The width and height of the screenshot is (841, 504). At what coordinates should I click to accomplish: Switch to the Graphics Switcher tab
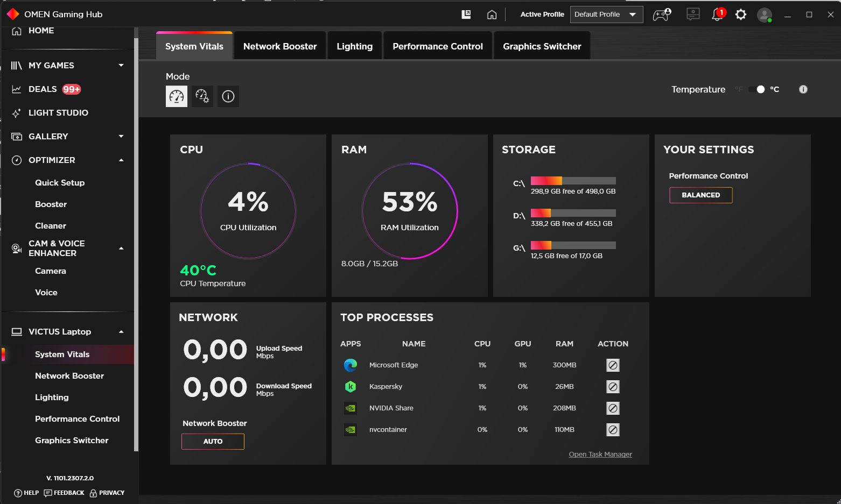click(542, 46)
